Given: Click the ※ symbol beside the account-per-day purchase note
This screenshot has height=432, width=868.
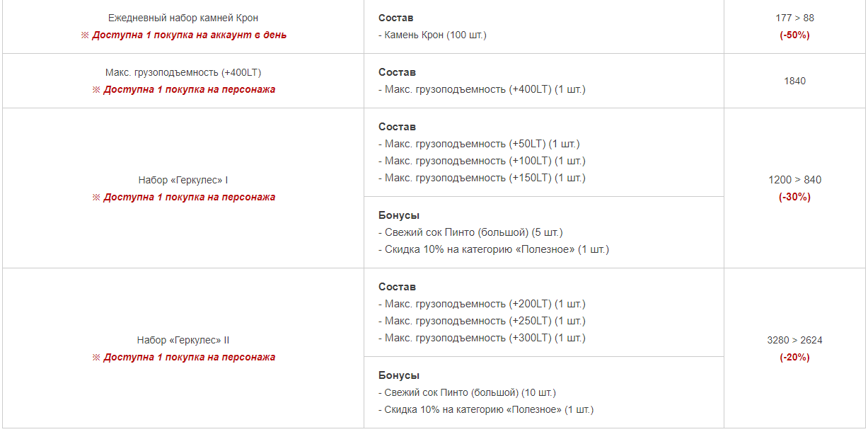Looking at the screenshot, I should click(x=85, y=35).
